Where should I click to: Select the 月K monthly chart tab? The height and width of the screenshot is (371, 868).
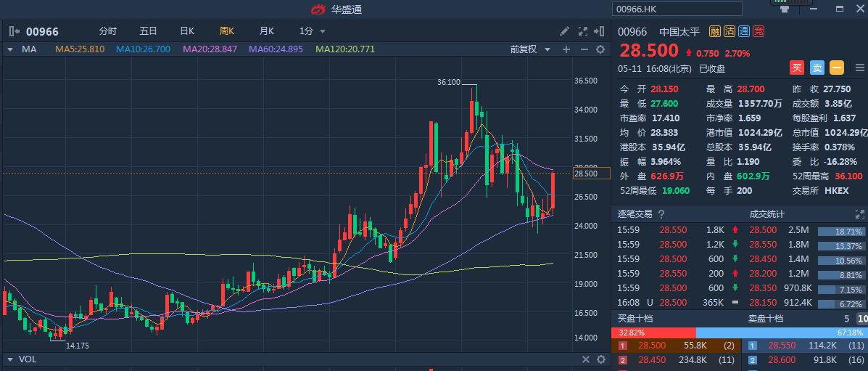(x=267, y=31)
